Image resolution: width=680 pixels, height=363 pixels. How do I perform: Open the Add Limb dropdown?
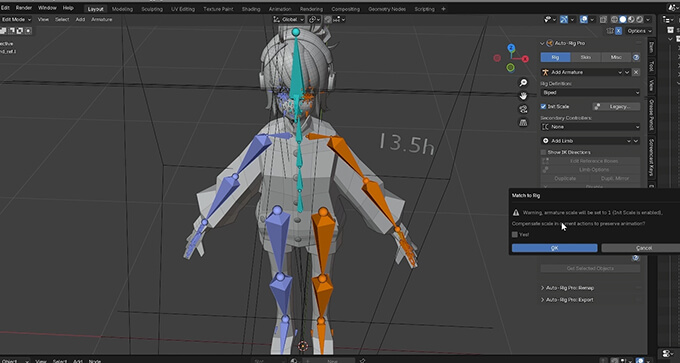click(x=590, y=141)
